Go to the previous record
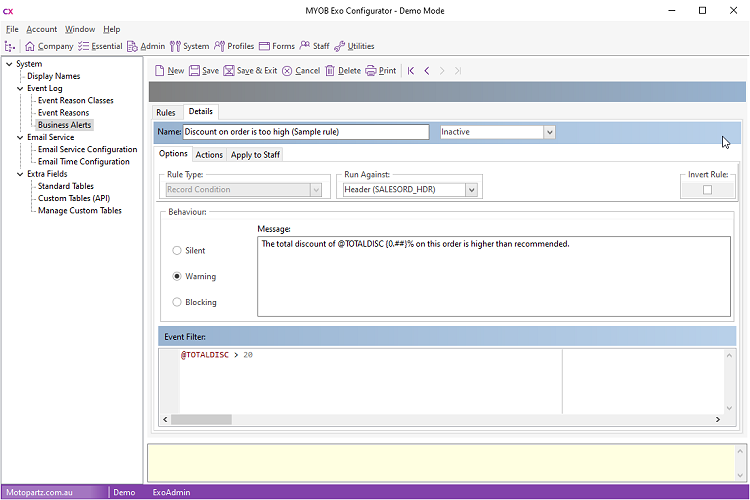The width and height of the screenshot is (750, 500). coord(427,71)
